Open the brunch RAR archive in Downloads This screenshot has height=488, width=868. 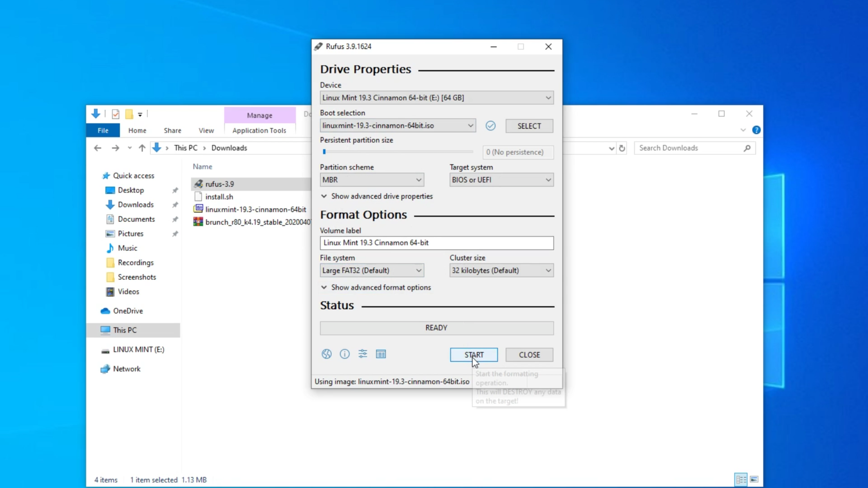pyautogui.click(x=198, y=222)
